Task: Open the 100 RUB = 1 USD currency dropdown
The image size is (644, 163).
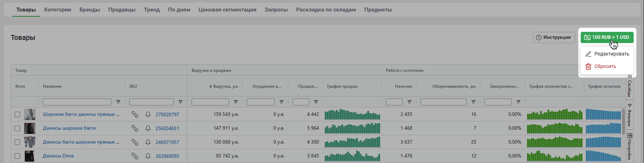Action: point(607,37)
